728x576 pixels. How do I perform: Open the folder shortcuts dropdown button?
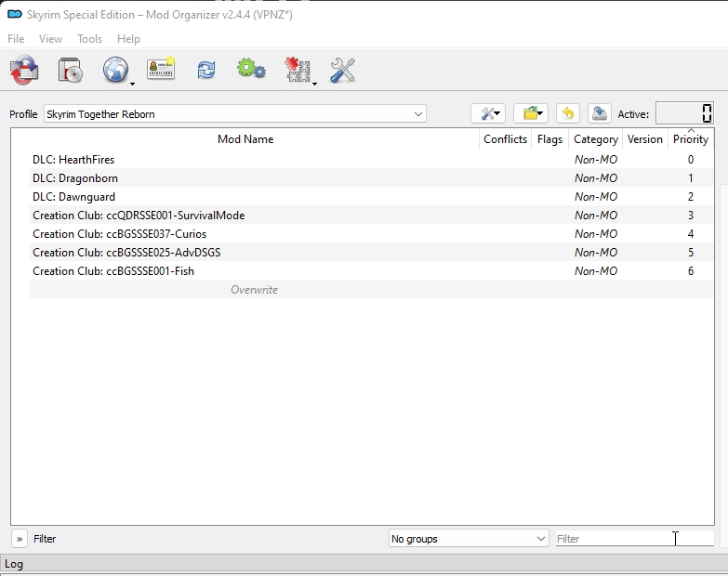530,113
